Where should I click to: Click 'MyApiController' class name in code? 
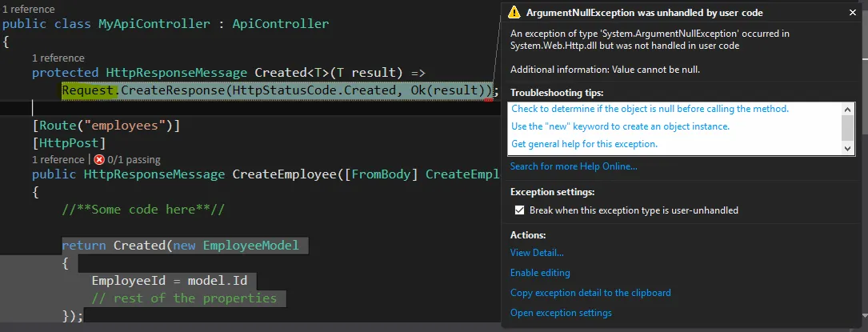coord(154,24)
